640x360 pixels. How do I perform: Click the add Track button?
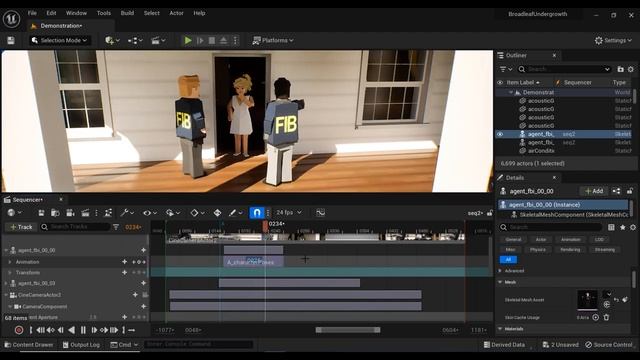point(21,227)
